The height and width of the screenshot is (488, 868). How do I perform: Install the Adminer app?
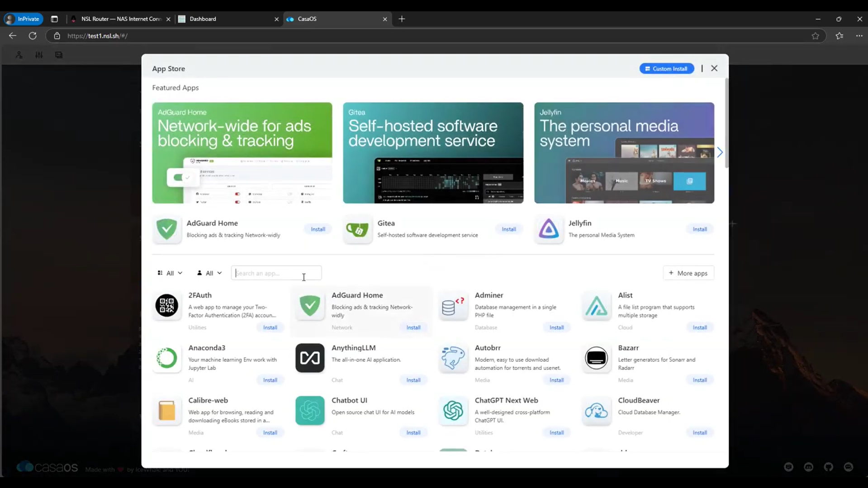coord(556,327)
